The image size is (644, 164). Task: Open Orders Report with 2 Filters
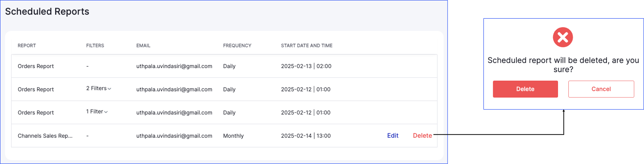[x=224, y=89]
